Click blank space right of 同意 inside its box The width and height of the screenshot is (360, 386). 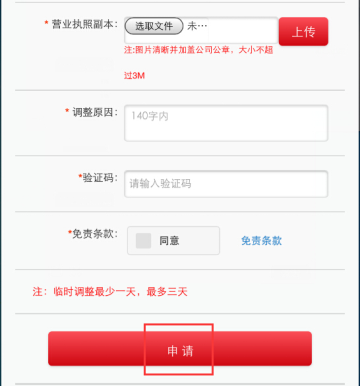(x=198, y=241)
